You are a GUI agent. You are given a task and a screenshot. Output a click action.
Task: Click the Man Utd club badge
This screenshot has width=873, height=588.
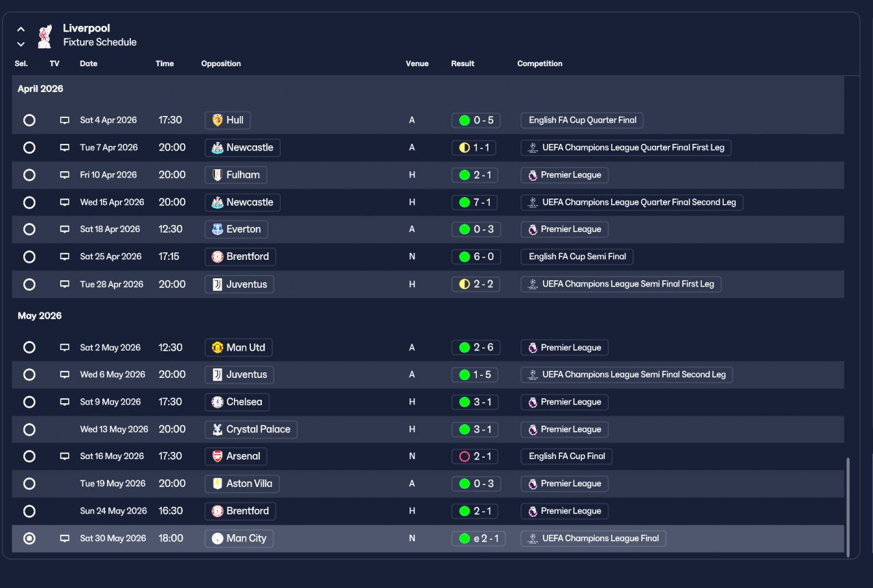tap(218, 347)
